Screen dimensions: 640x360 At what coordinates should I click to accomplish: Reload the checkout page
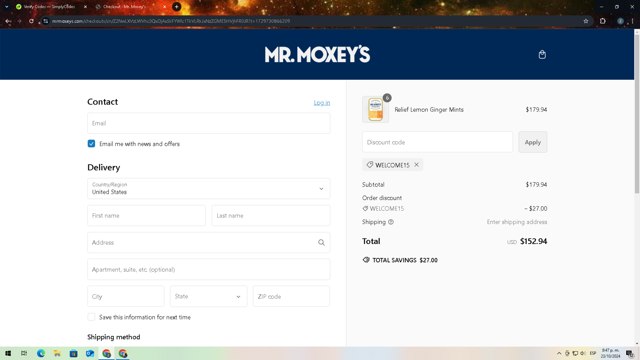click(x=31, y=21)
